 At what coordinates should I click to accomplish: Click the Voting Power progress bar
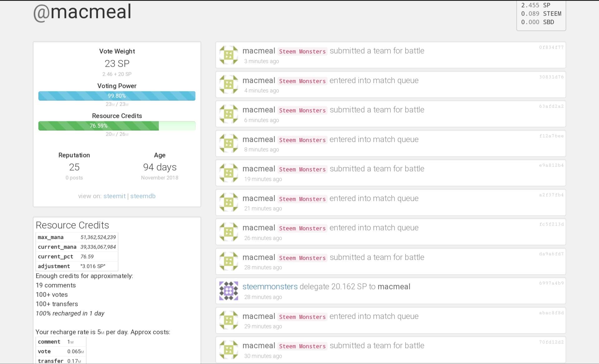tap(117, 96)
